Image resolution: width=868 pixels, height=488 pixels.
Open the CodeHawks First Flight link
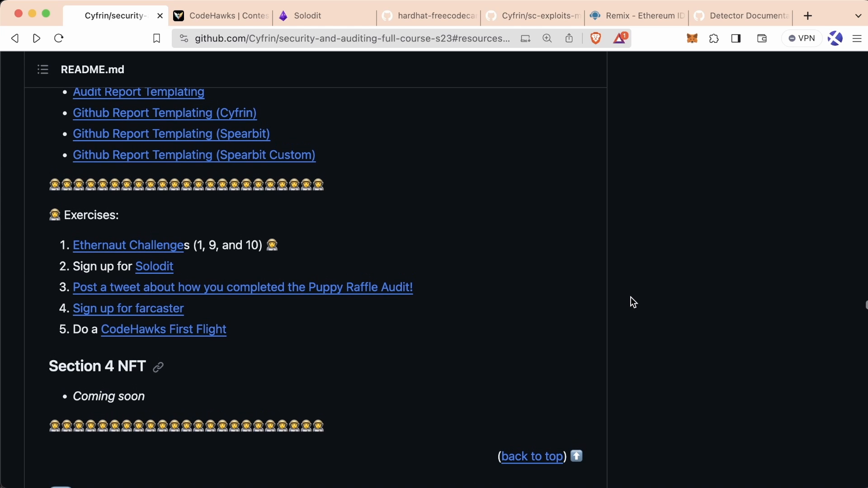point(163,329)
